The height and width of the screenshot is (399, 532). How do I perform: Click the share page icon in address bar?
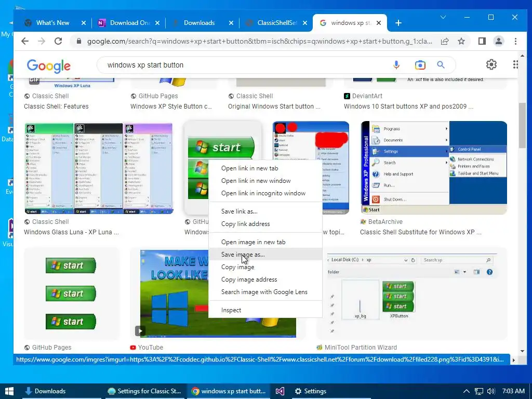445,42
